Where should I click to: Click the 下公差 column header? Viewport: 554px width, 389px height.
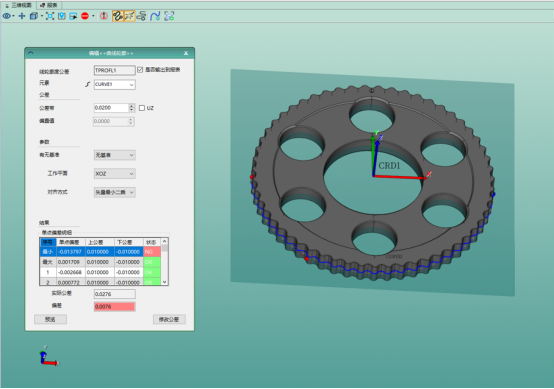click(129, 242)
